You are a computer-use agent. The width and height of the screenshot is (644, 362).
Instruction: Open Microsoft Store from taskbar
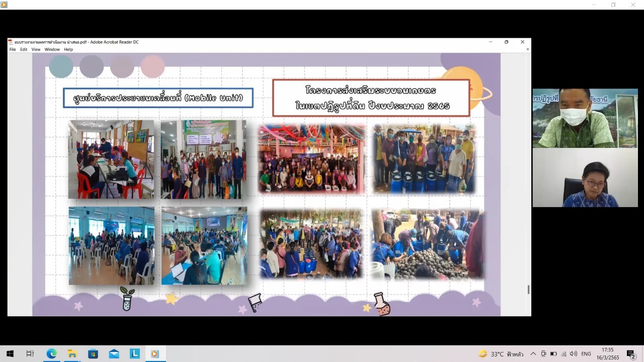(93, 354)
